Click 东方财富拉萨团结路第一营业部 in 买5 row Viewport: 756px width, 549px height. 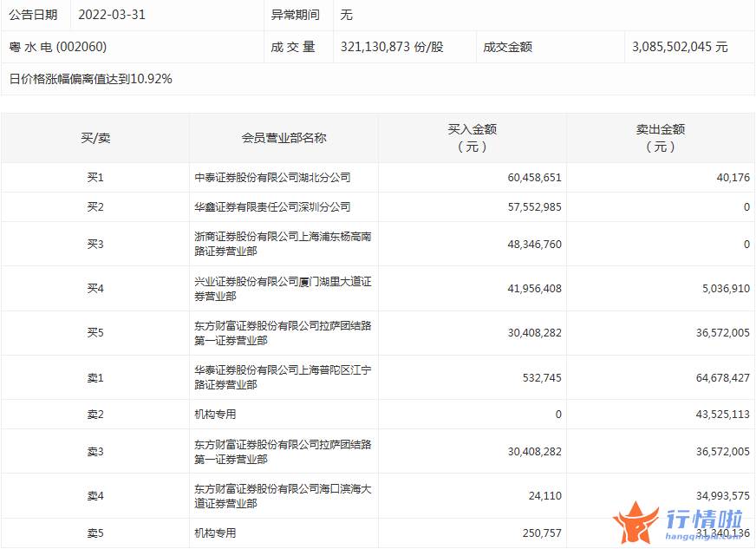pyautogui.click(x=283, y=333)
